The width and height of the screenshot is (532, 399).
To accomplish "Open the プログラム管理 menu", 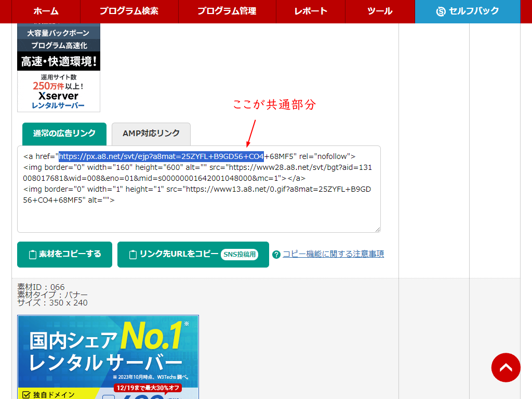I will tap(227, 11).
